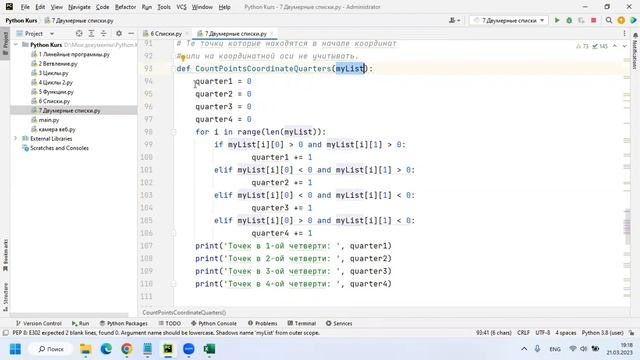
Task: Expand External Libraries node
Action: pyautogui.click(x=16, y=138)
